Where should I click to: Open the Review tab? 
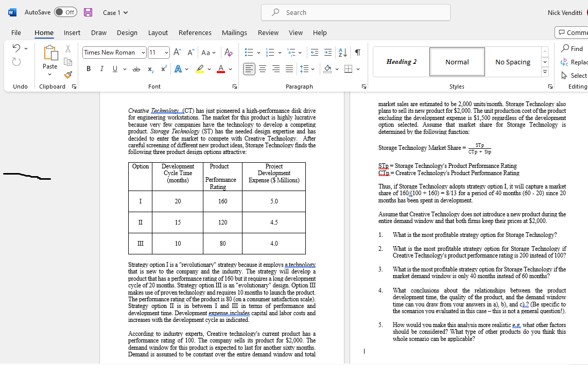click(268, 32)
